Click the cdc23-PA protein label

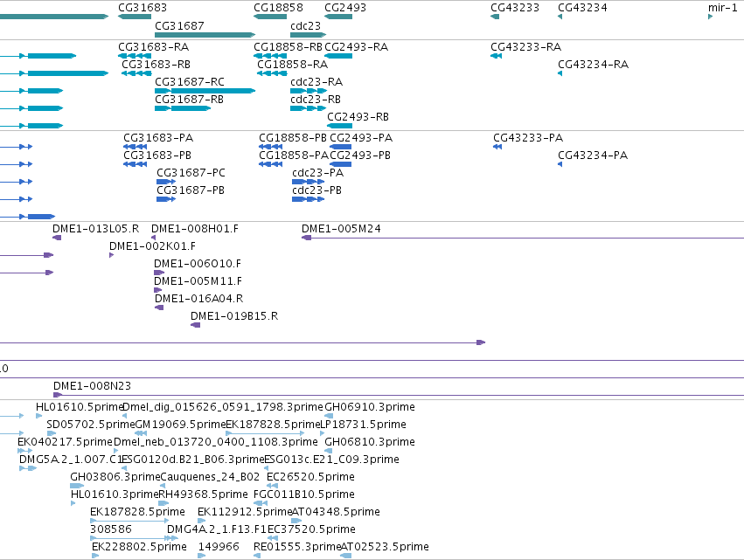coord(318,173)
